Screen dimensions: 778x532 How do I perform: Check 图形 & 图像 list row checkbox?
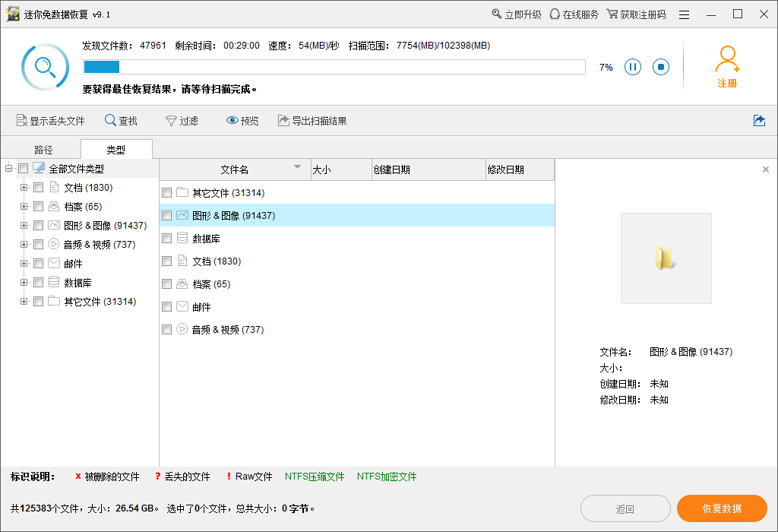(166, 215)
